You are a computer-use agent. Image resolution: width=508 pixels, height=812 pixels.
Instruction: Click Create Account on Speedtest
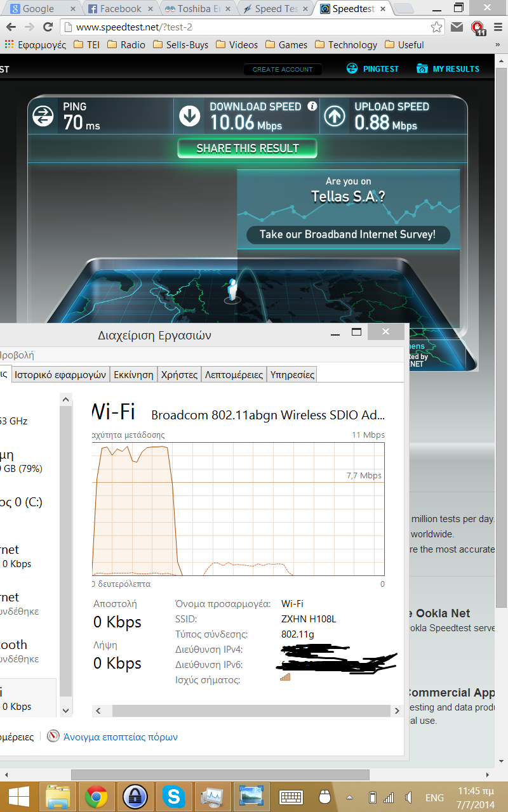(x=283, y=69)
